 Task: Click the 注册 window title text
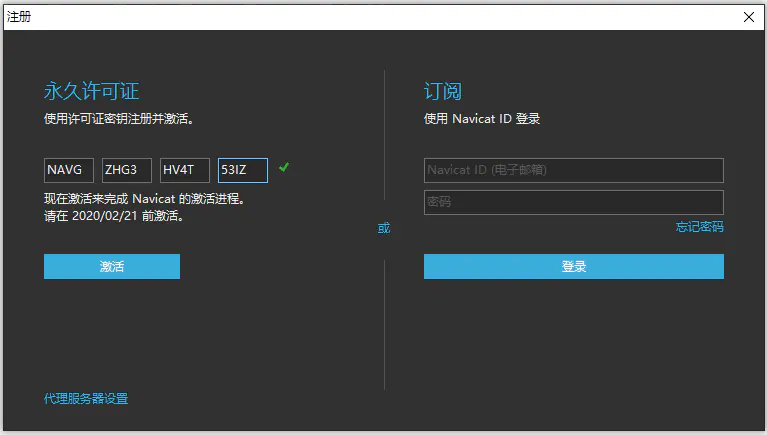pos(19,17)
